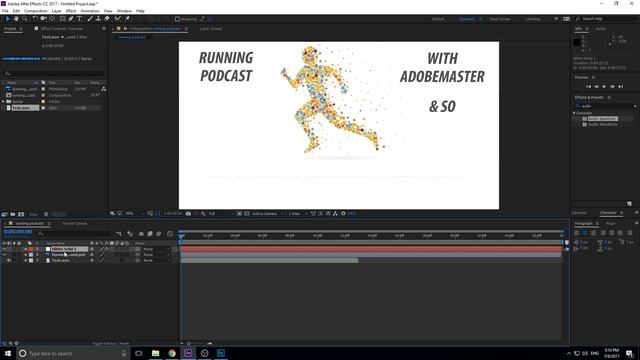Select the Hand tool
The height and width of the screenshot is (360, 640).
point(16,19)
